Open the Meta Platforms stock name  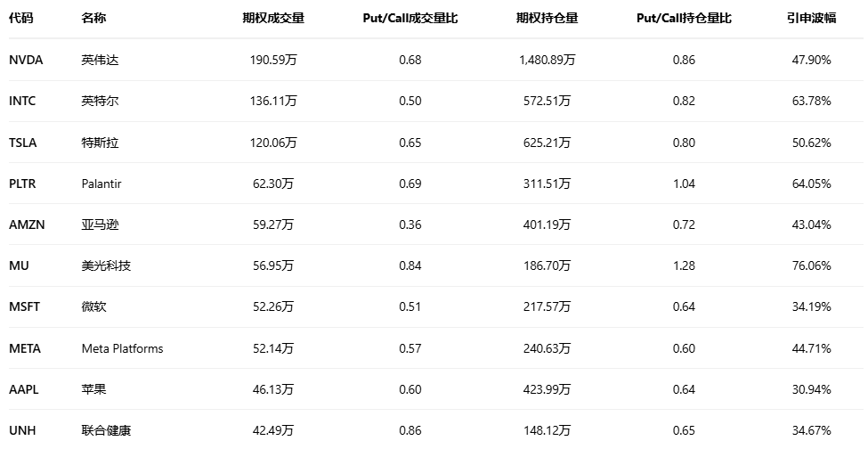pos(122,348)
